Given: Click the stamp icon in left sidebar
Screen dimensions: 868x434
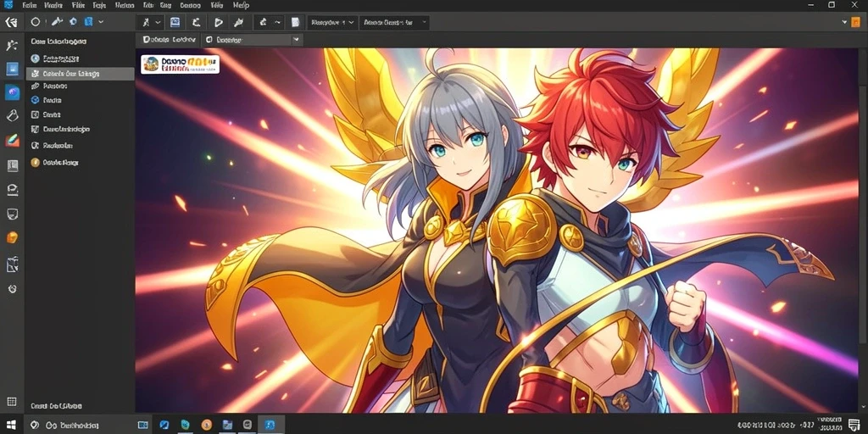Looking at the screenshot, I should pyautogui.click(x=12, y=190).
